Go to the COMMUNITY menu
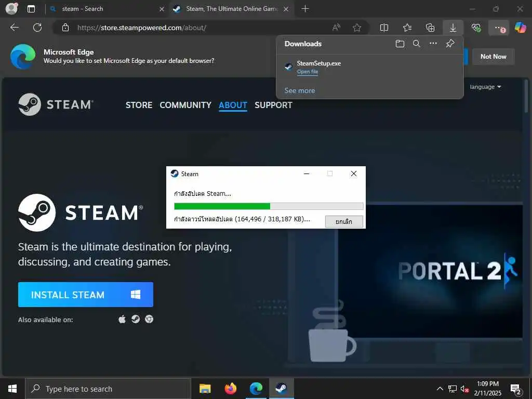 click(x=185, y=105)
